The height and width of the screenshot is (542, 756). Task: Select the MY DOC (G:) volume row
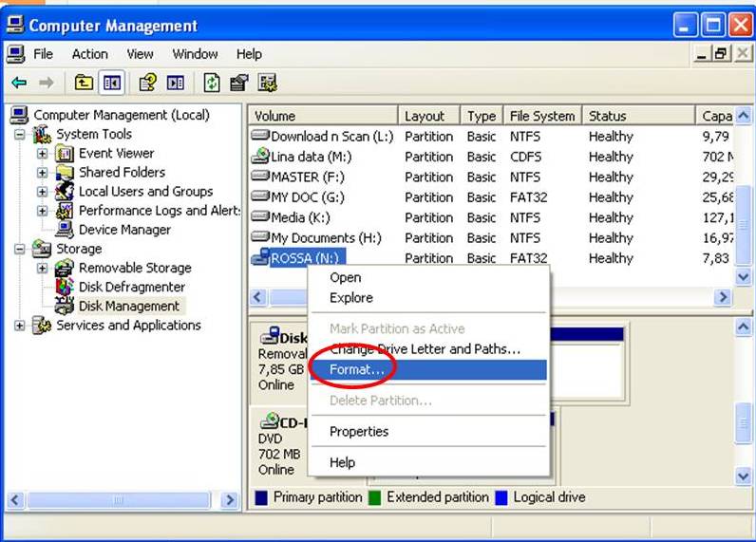point(491,197)
